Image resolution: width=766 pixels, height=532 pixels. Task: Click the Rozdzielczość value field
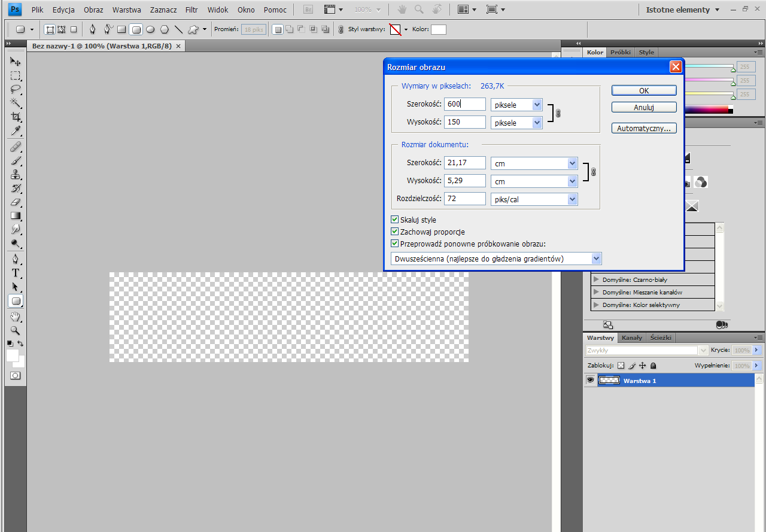coord(465,199)
